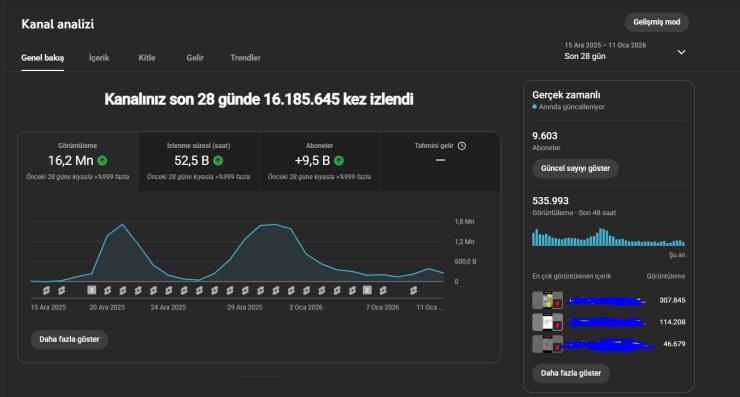
Task: Go to the Trendler tab
Action: pyautogui.click(x=245, y=58)
